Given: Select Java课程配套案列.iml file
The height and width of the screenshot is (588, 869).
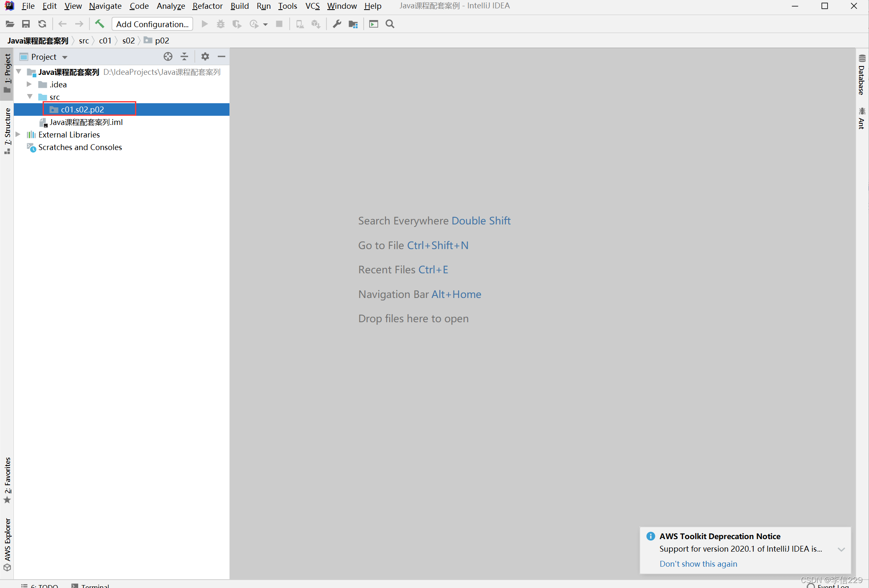Looking at the screenshot, I should tap(86, 122).
